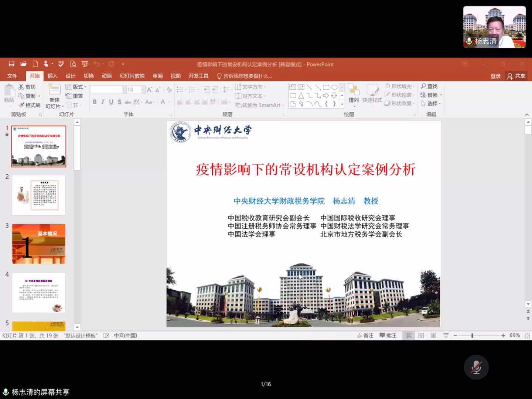Click the Format Painter brush icon
Viewport: 532px width, 399px height.
point(21,105)
